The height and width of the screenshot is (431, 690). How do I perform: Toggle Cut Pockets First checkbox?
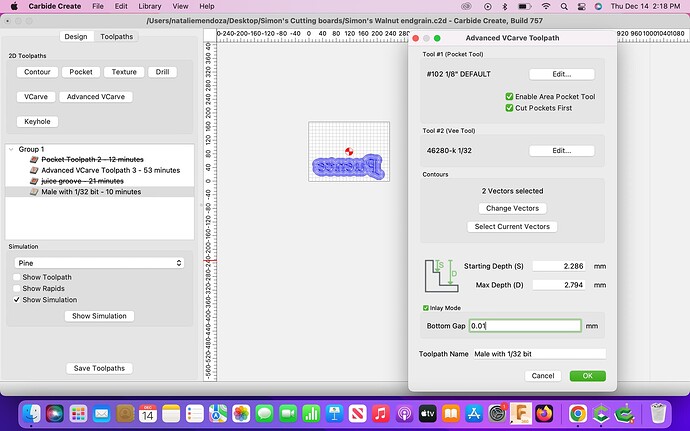click(509, 108)
